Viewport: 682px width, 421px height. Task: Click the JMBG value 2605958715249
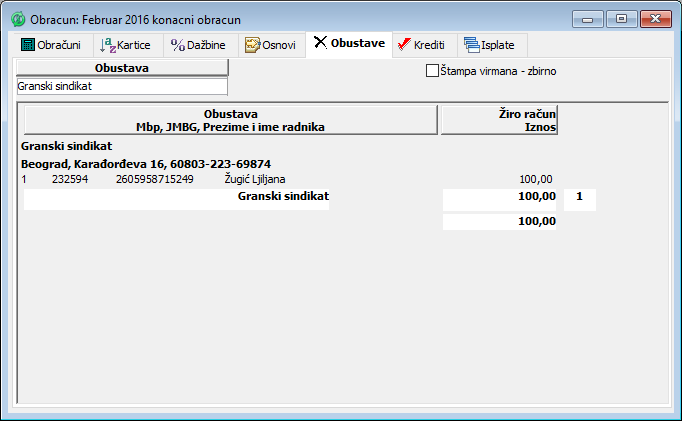pos(154,179)
